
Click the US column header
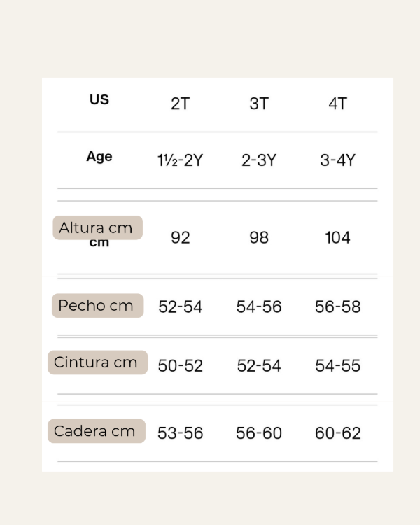point(99,99)
